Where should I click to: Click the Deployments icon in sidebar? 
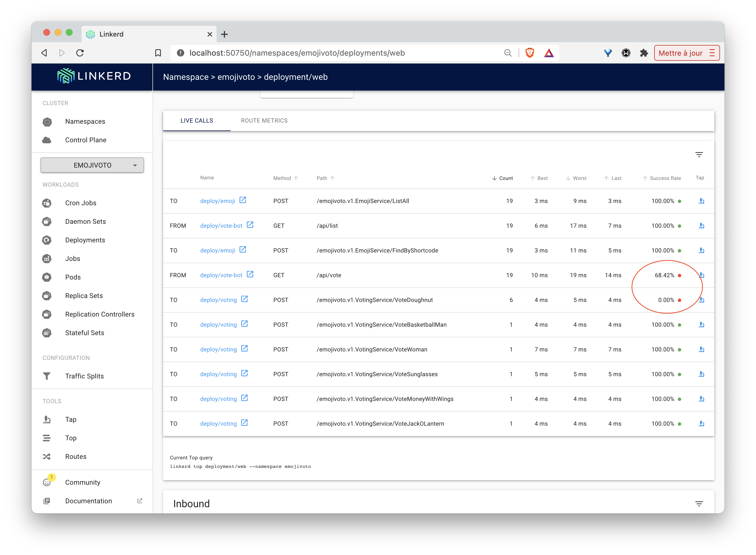point(47,239)
